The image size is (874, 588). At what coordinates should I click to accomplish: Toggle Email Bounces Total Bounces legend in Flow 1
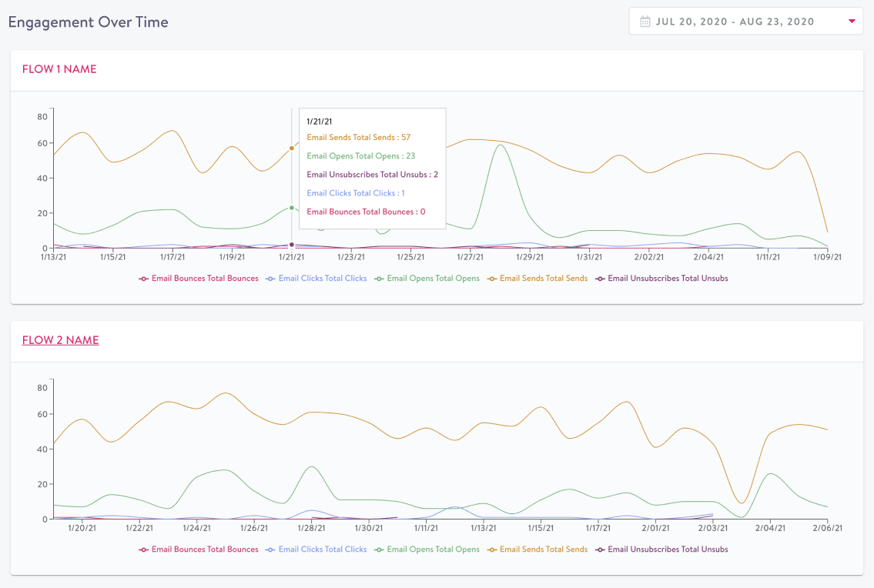[199, 278]
